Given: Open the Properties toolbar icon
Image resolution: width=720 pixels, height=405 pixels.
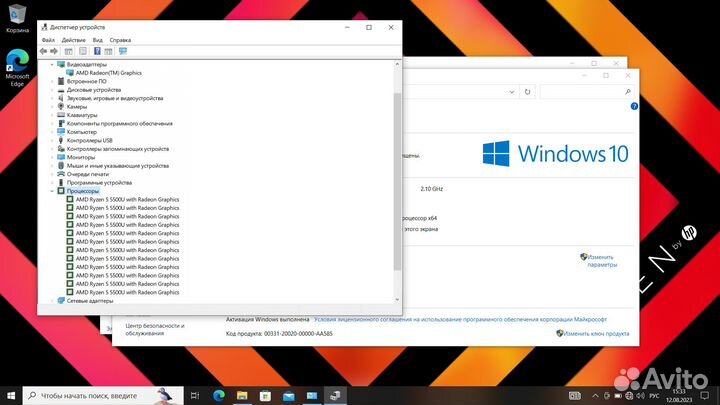Looking at the screenshot, I should (x=83, y=51).
